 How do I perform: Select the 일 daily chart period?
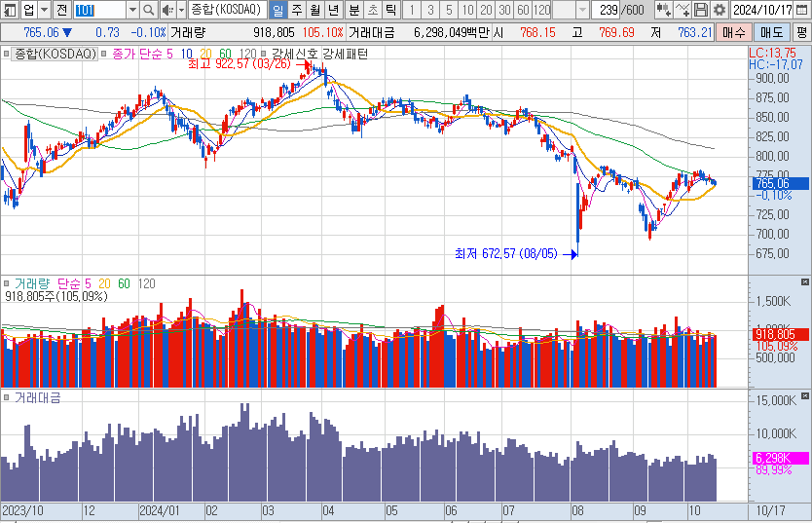278,10
